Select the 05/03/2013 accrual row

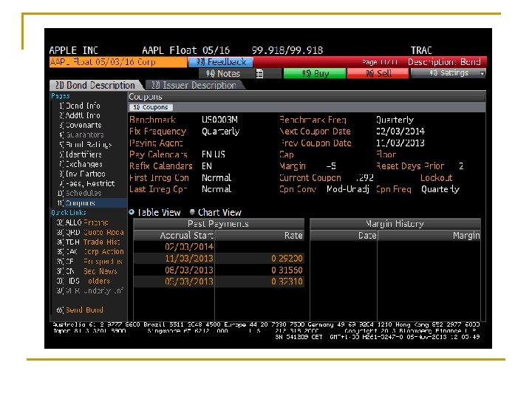219,282
